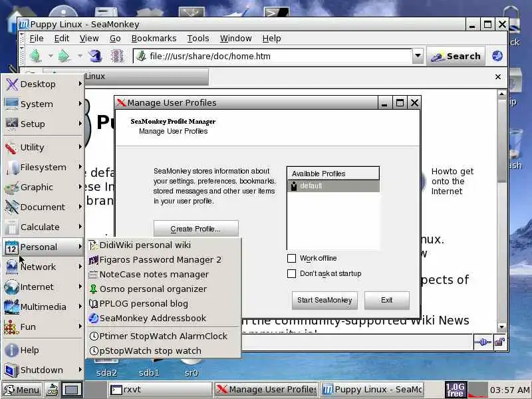Expand the System submenu
532x399 pixels.
tap(43, 104)
